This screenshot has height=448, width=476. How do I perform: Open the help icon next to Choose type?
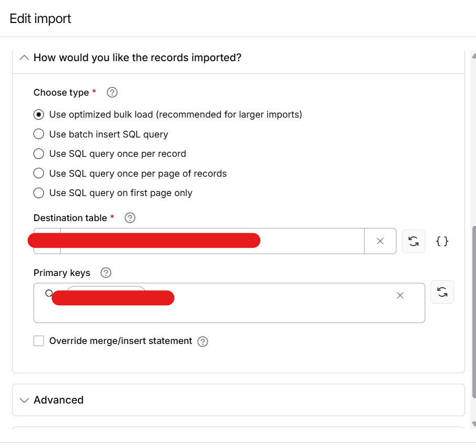click(x=112, y=92)
